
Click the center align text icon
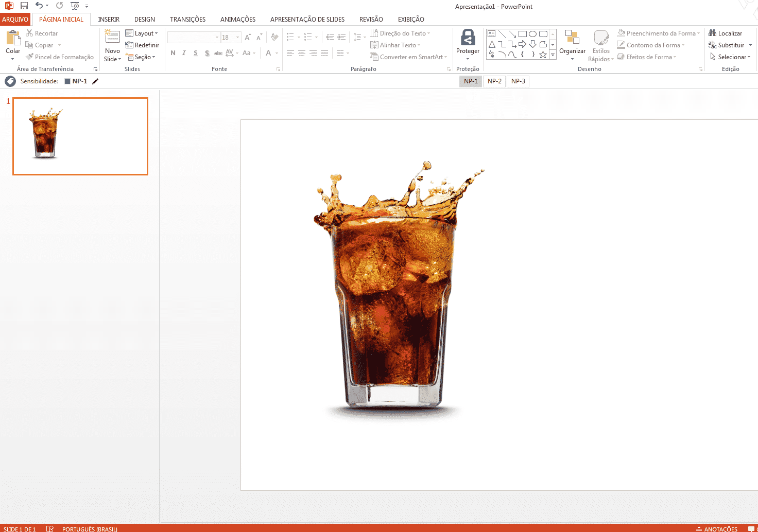tap(302, 53)
